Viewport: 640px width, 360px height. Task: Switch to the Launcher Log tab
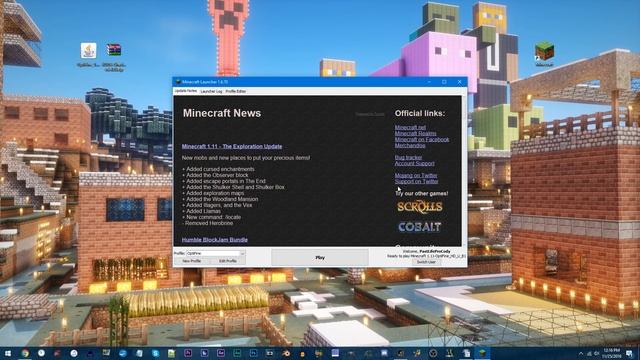pos(211,91)
